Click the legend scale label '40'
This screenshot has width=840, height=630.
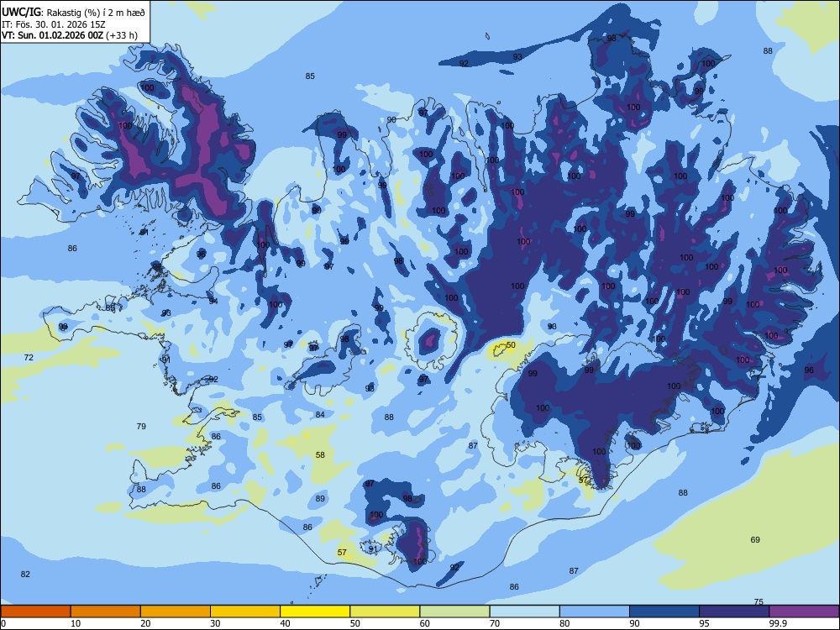point(286,623)
